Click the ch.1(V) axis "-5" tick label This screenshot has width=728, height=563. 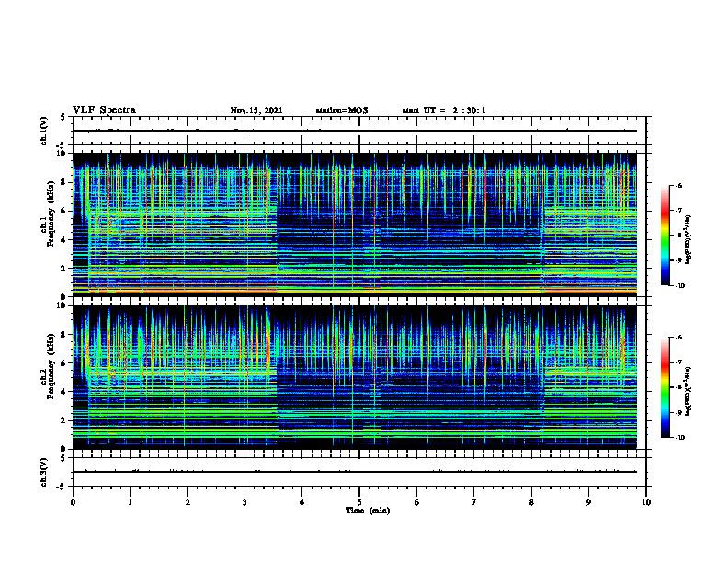(x=62, y=145)
